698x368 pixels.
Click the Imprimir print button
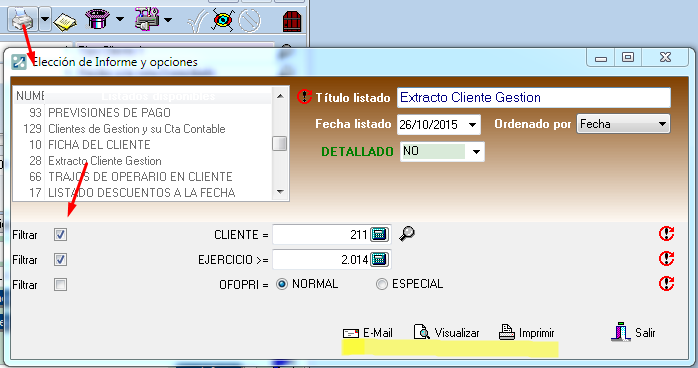tap(527, 332)
